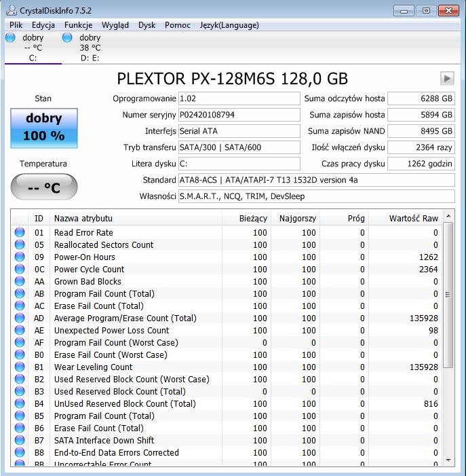The image size is (466, 476).
Task: Switch to the D: E: drive tab
Action: click(x=90, y=48)
